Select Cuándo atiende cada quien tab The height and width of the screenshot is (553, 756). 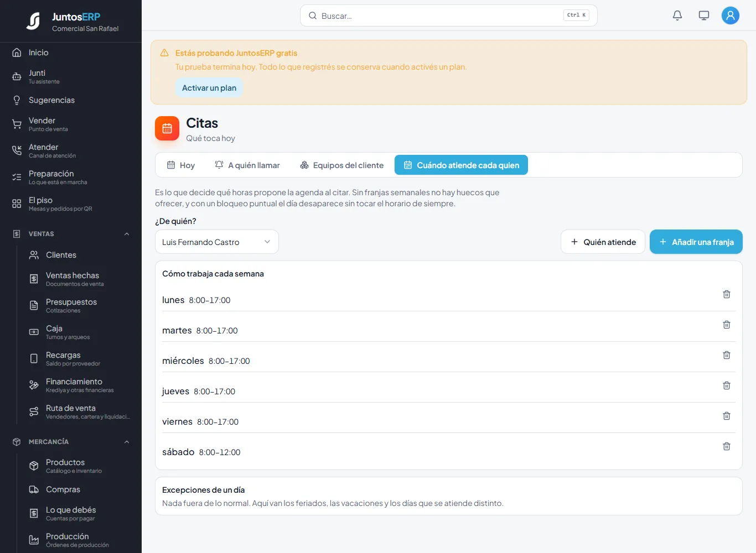tap(461, 165)
